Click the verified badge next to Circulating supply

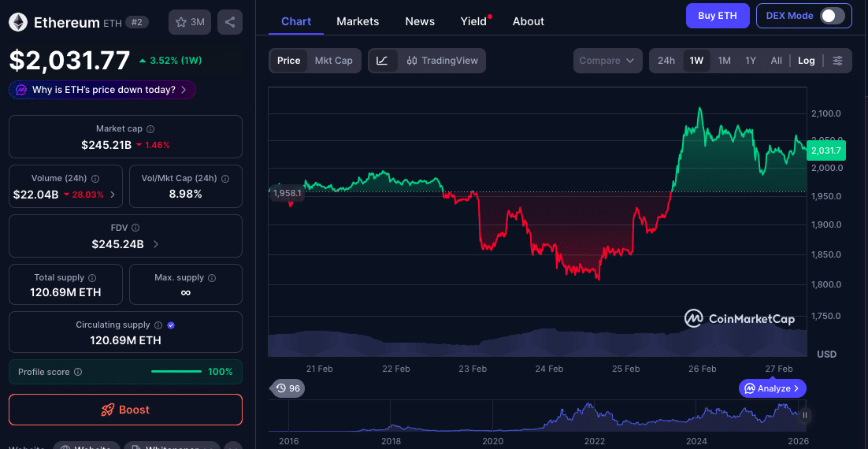[x=171, y=325]
